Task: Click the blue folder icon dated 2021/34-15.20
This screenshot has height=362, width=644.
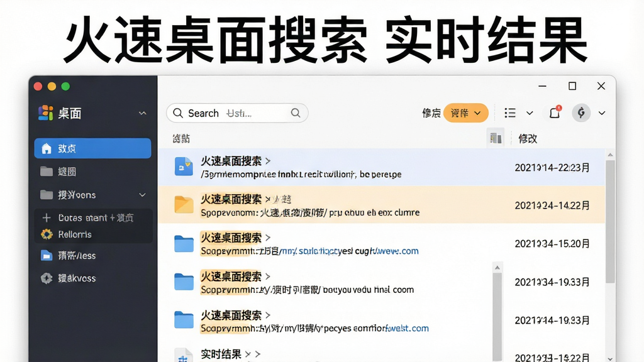Action: tap(184, 243)
